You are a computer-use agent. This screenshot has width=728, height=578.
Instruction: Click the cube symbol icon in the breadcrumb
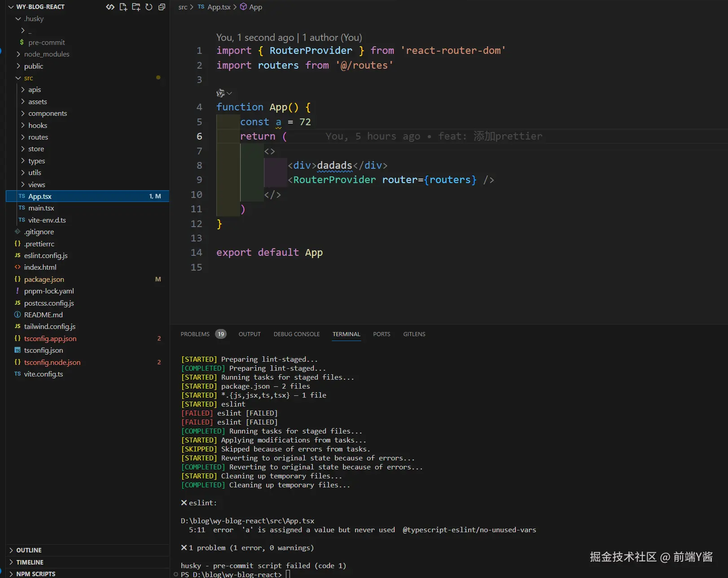coord(243,7)
